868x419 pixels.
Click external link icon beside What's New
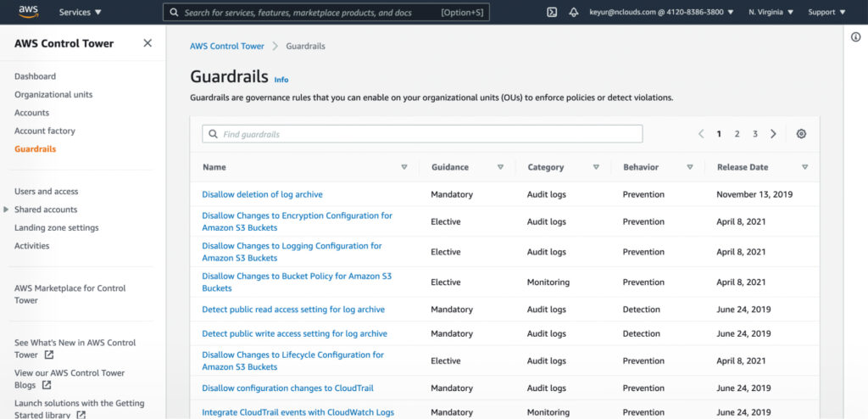[49, 355]
